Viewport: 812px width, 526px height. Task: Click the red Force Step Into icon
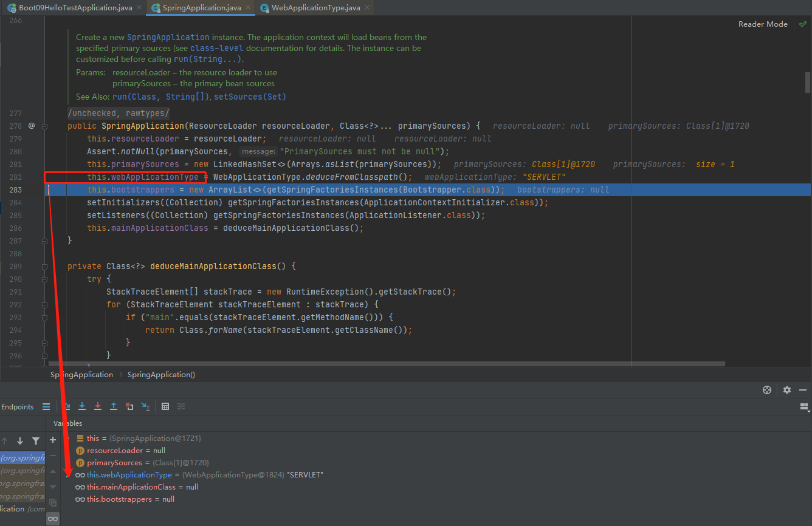point(98,406)
